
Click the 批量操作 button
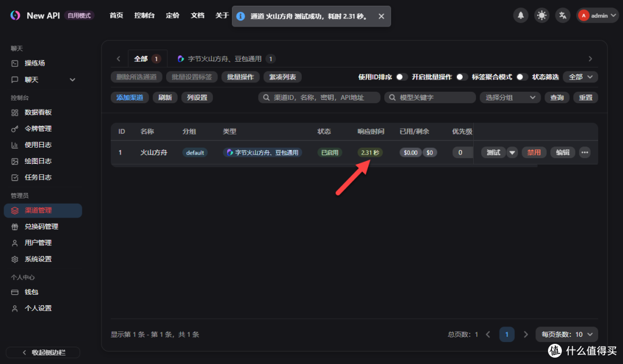pyautogui.click(x=241, y=77)
